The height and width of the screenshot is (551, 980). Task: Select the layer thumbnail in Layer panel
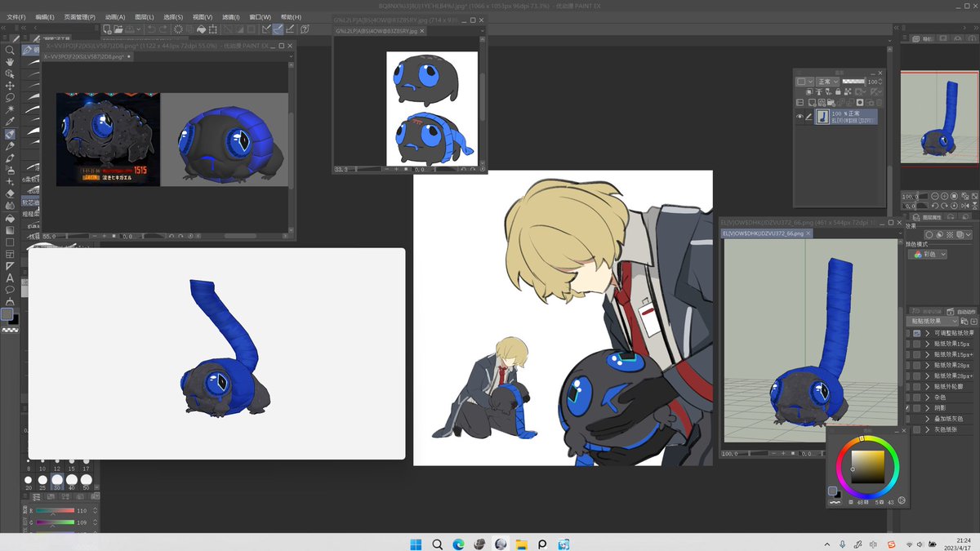(822, 117)
